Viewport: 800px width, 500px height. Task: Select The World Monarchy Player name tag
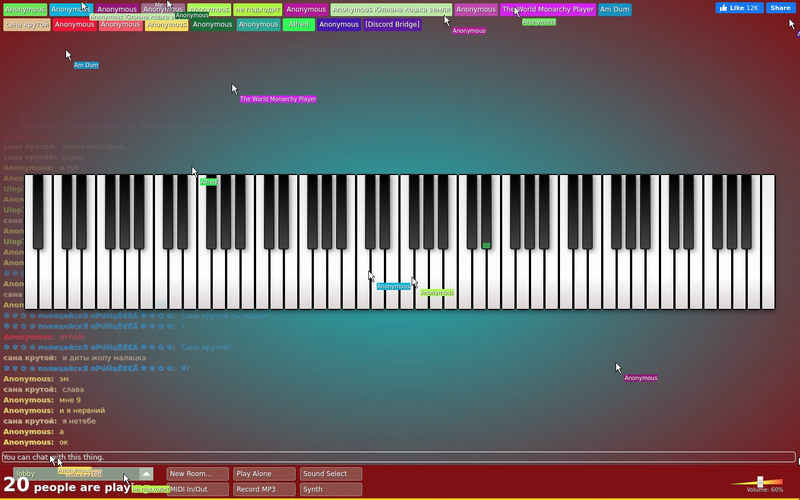click(x=548, y=9)
